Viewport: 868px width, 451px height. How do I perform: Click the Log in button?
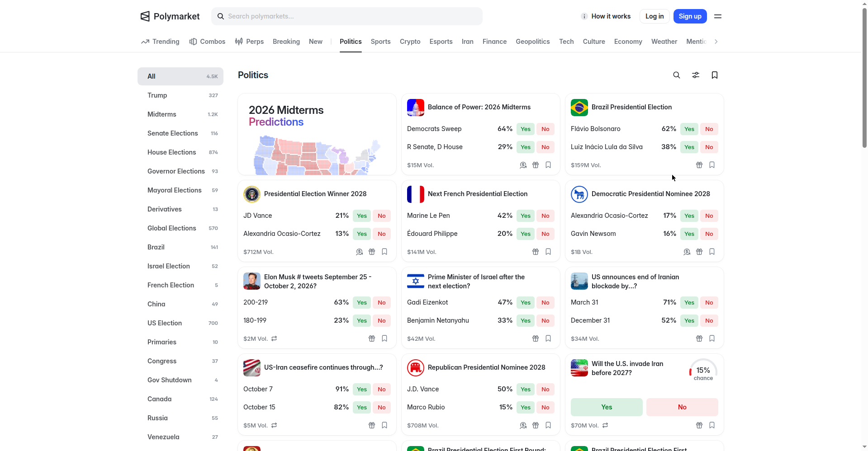(x=655, y=16)
